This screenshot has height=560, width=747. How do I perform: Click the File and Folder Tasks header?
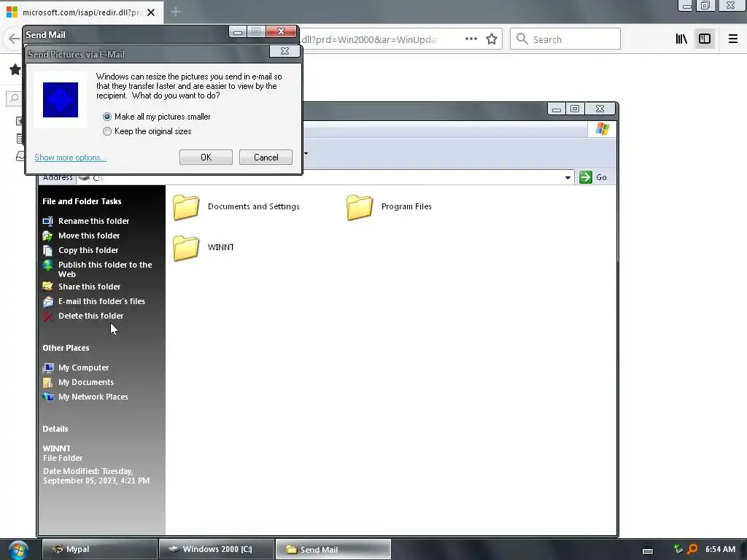[x=82, y=201]
